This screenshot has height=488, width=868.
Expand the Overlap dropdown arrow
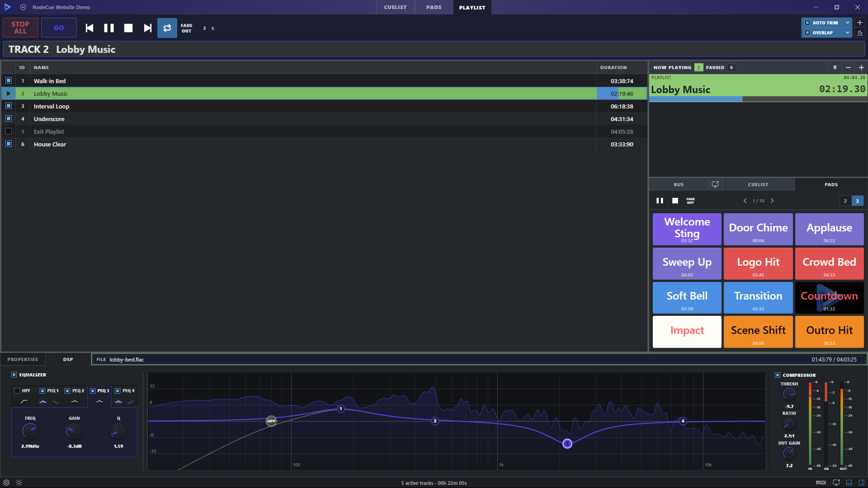848,33
